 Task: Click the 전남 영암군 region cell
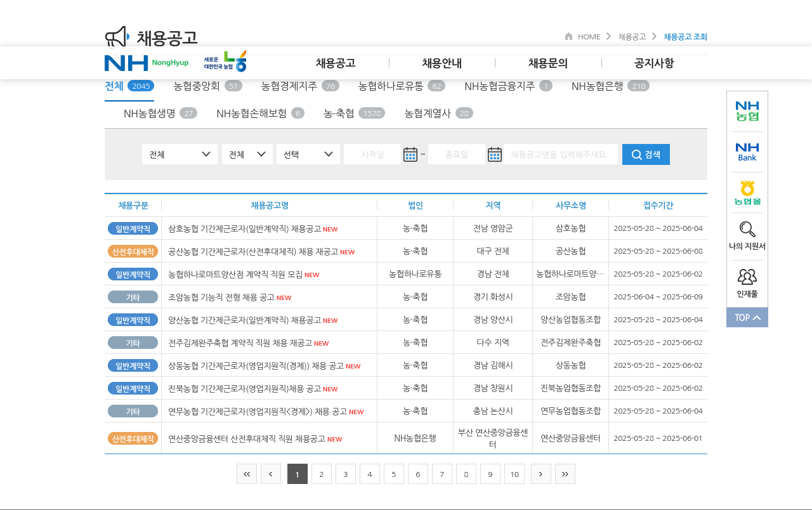coord(493,228)
